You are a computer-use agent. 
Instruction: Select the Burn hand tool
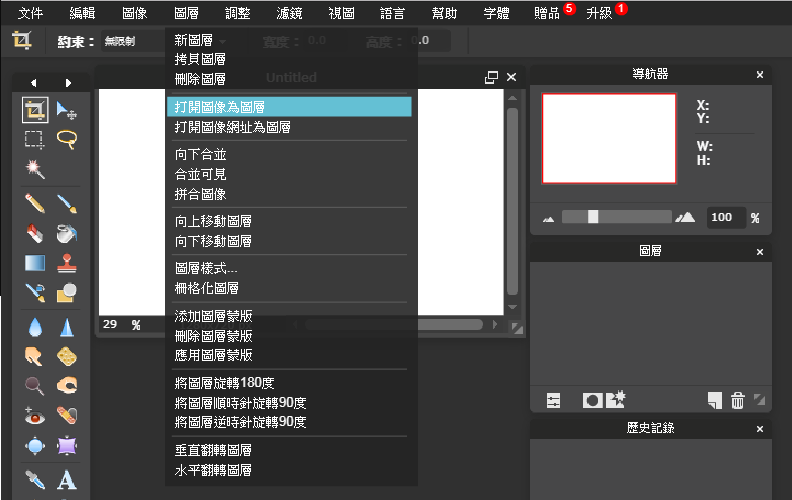[x=67, y=386]
